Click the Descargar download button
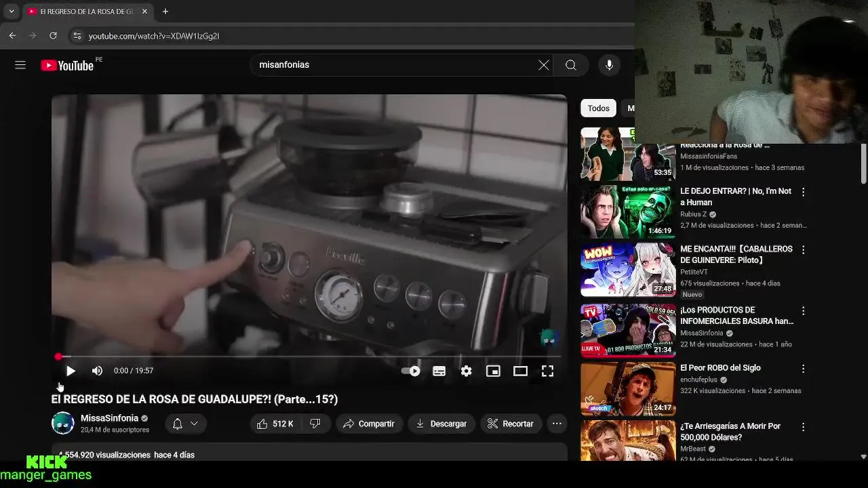 [x=441, y=424]
